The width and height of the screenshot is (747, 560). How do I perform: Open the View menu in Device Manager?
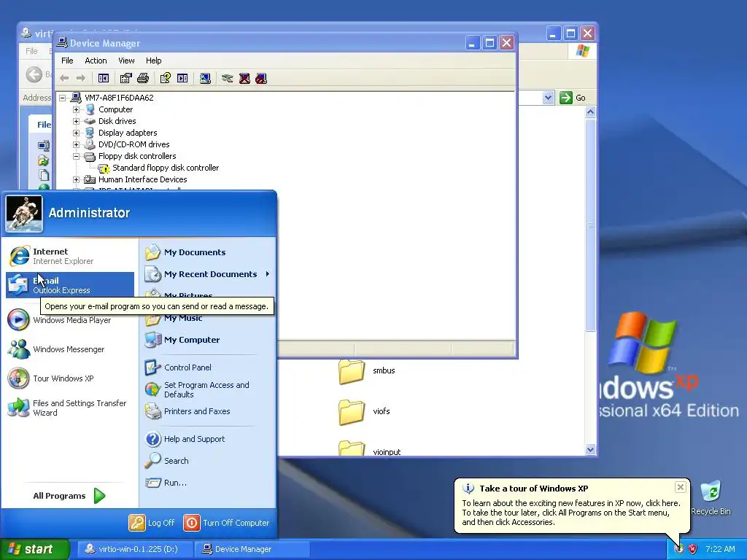[126, 61]
